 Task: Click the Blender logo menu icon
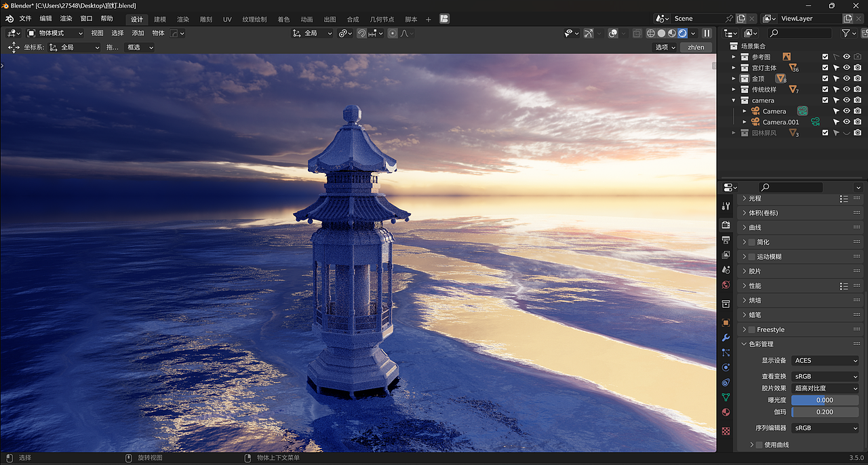coord(9,19)
